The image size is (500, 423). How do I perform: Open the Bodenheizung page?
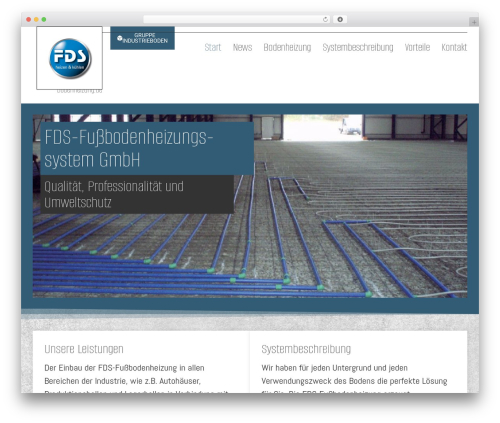287,47
